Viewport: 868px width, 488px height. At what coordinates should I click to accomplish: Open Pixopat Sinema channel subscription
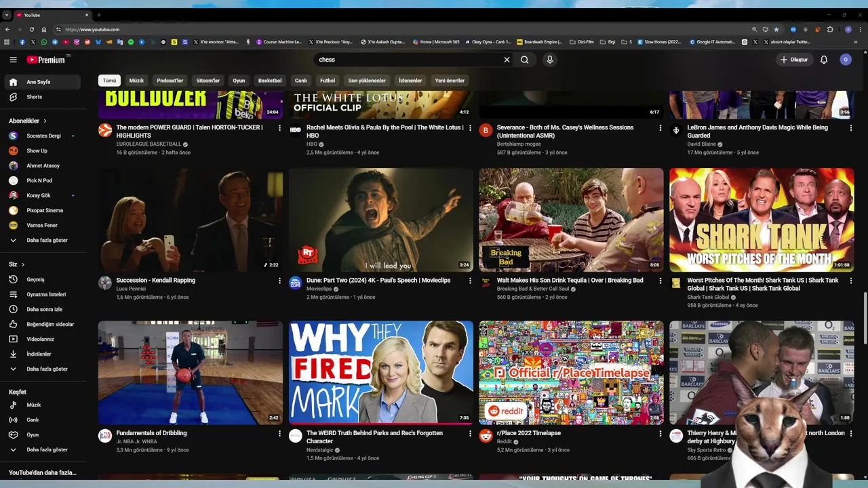point(43,210)
